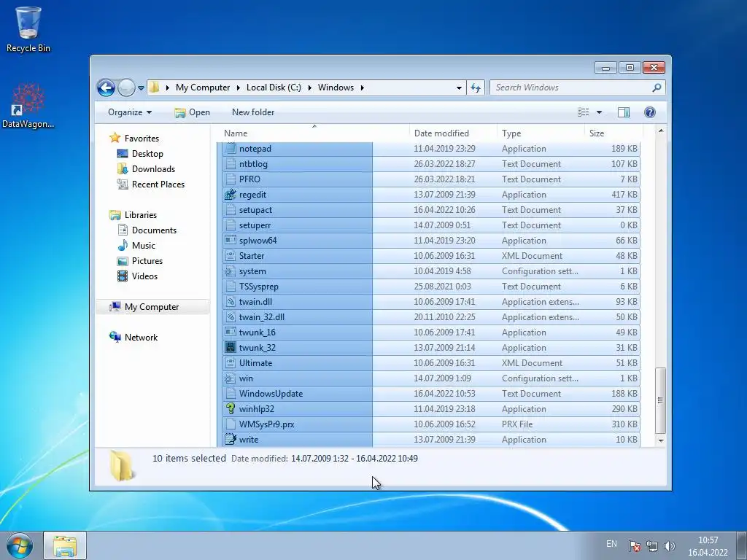Expand the arrow after Windows breadcrumb

(x=363, y=87)
